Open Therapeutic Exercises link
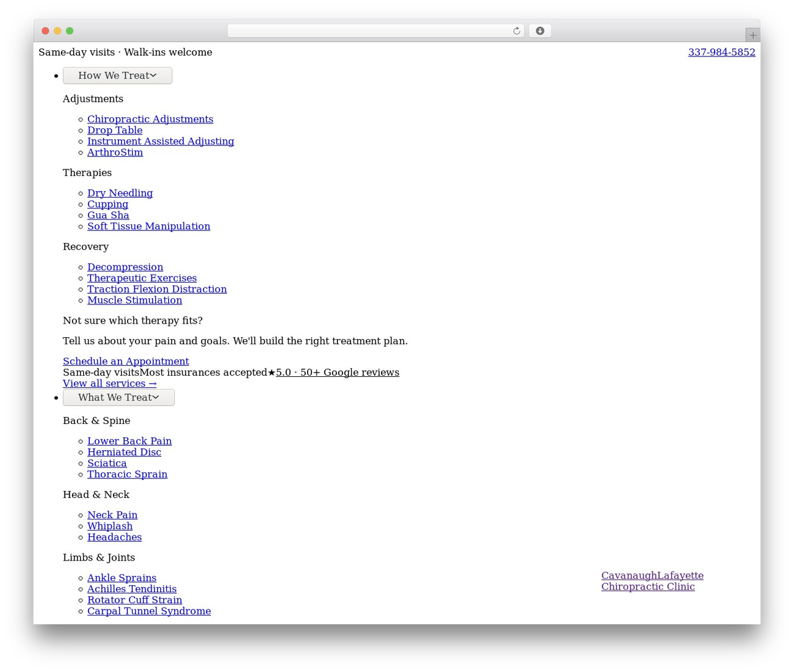 pos(142,278)
